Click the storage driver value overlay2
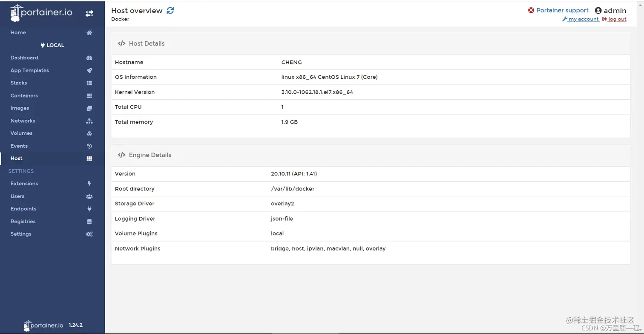 282,204
